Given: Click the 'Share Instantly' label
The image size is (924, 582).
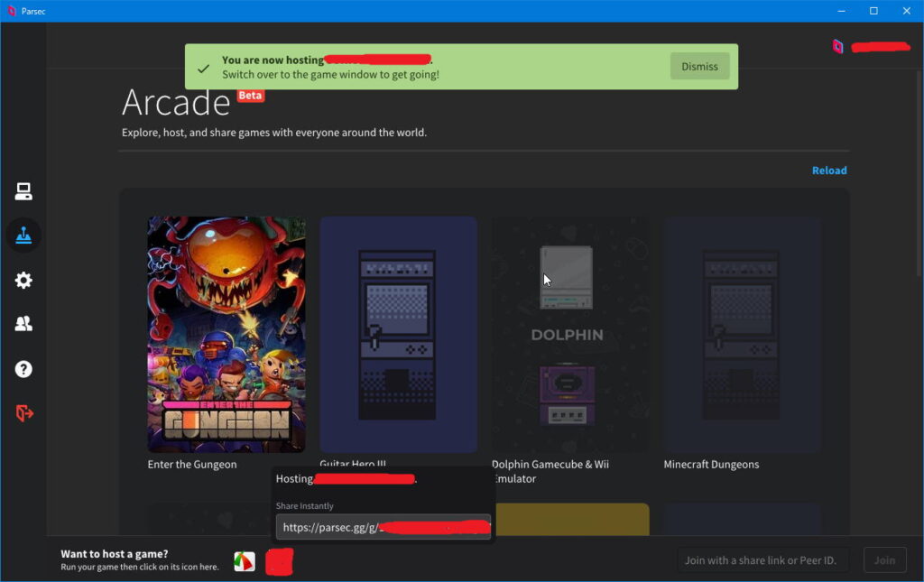Looking at the screenshot, I should [x=305, y=506].
